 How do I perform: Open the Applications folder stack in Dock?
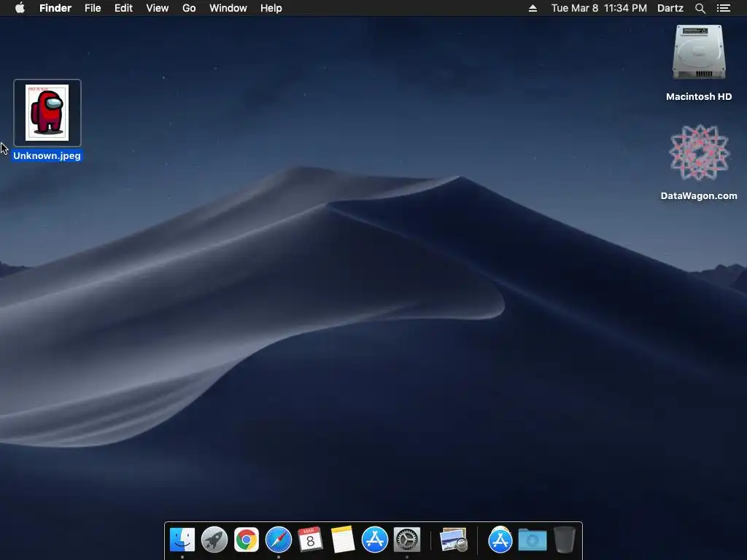pyautogui.click(x=500, y=540)
